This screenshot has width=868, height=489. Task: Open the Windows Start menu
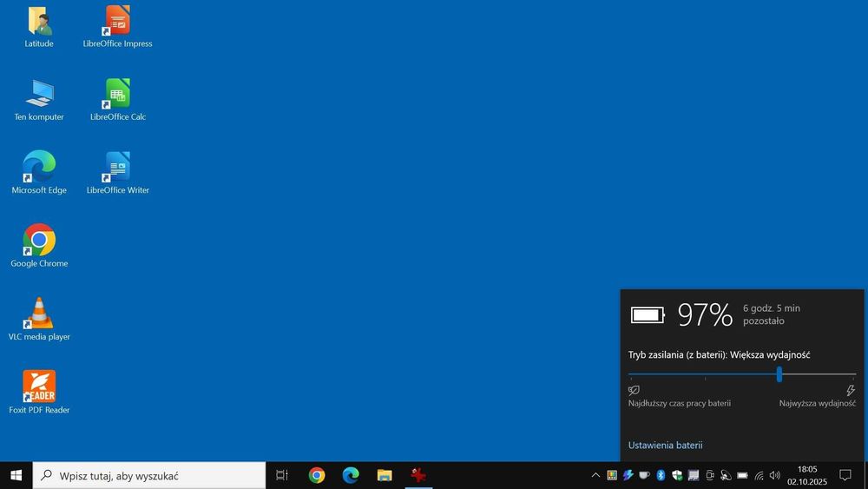tap(16, 475)
